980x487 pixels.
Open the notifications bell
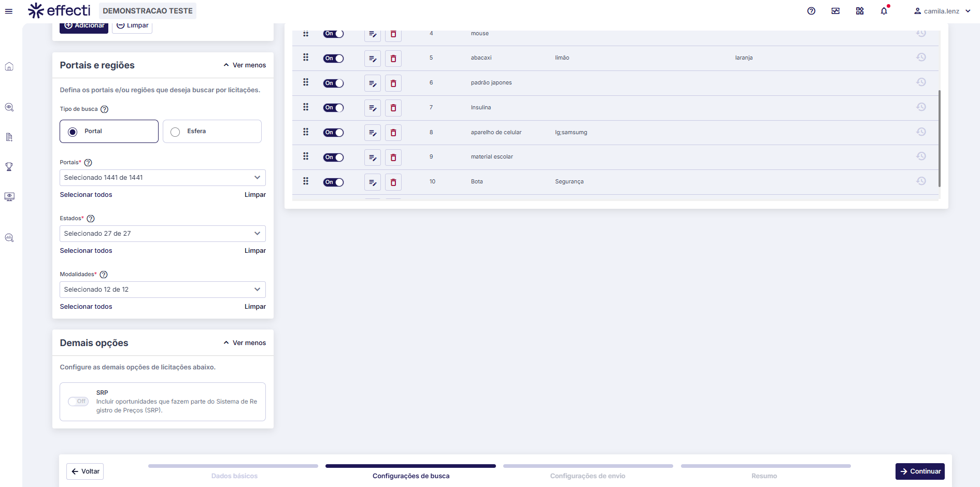pos(884,11)
